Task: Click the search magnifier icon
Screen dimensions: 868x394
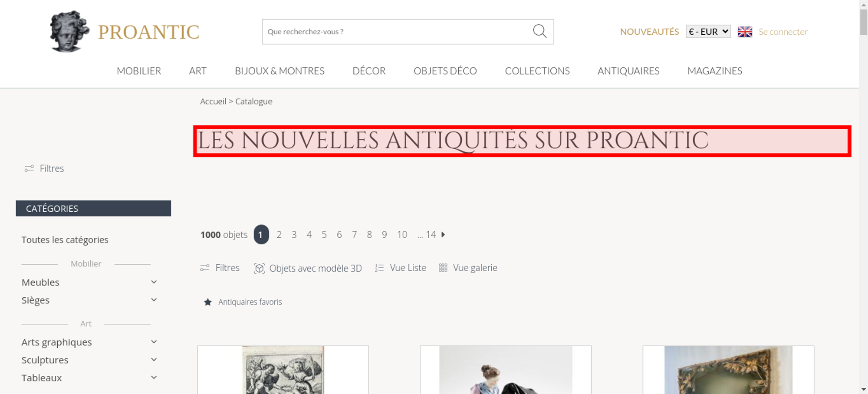Action: click(x=539, y=31)
